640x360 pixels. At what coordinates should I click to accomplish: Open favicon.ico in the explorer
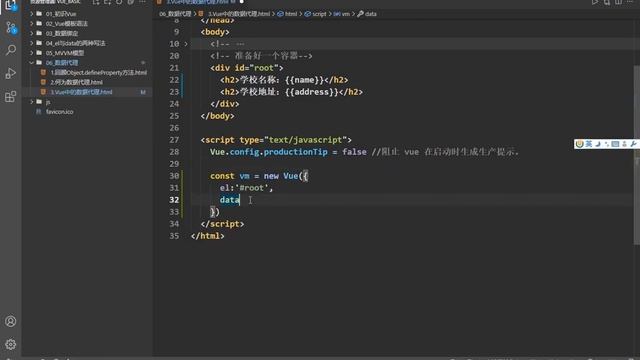(60, 112)
